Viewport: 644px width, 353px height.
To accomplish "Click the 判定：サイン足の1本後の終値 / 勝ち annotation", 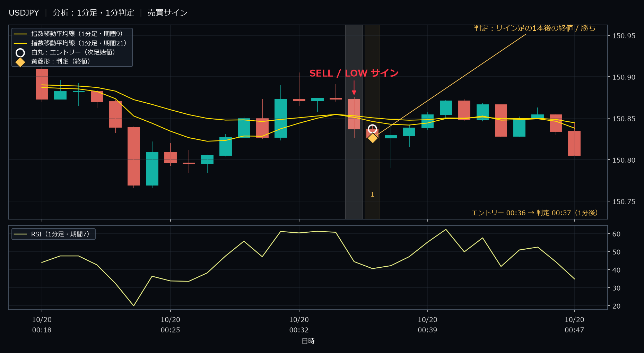I will (535, 28).
